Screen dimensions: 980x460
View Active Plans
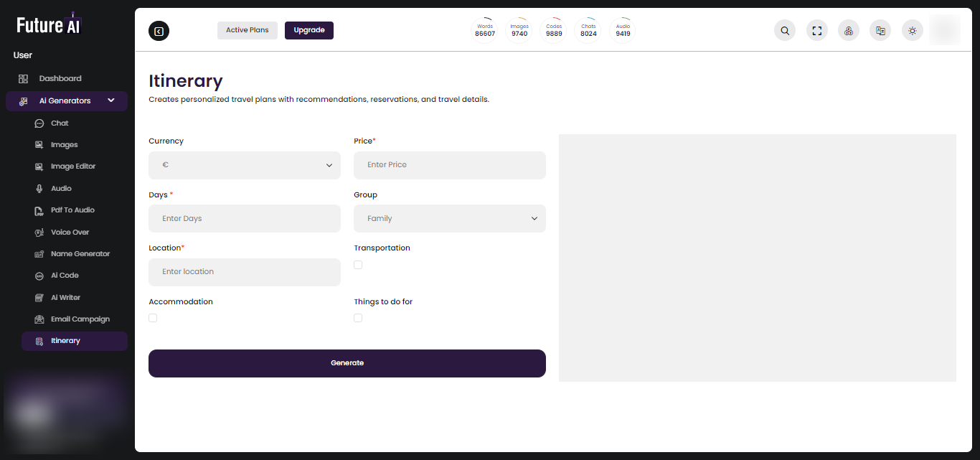point(247,30)
